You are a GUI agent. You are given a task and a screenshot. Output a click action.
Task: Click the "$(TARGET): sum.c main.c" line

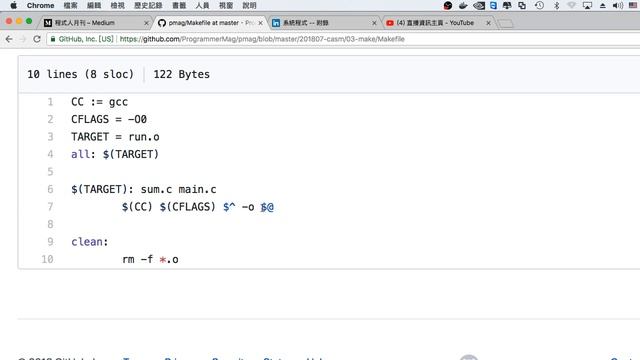pos(144,189)
